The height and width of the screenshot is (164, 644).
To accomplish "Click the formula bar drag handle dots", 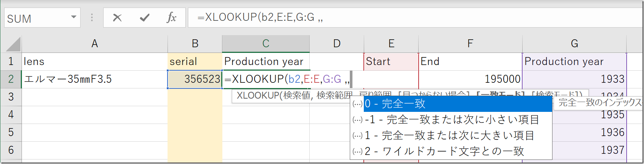I will point(92,17).
